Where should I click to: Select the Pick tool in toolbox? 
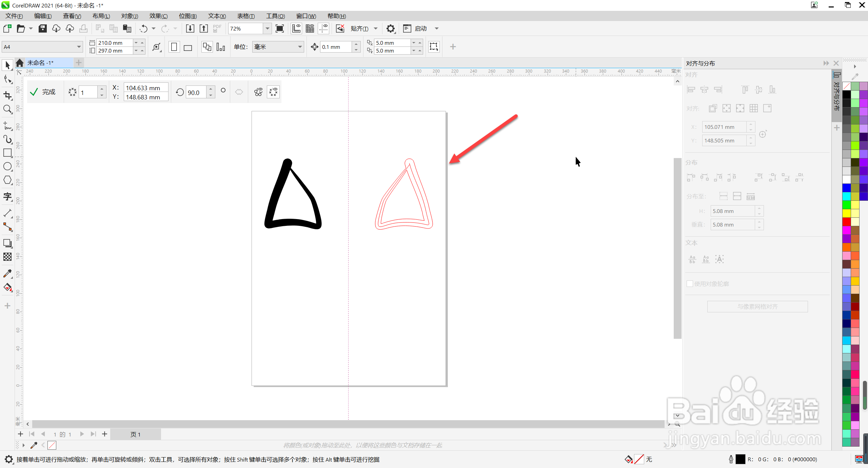click(7, 65)
